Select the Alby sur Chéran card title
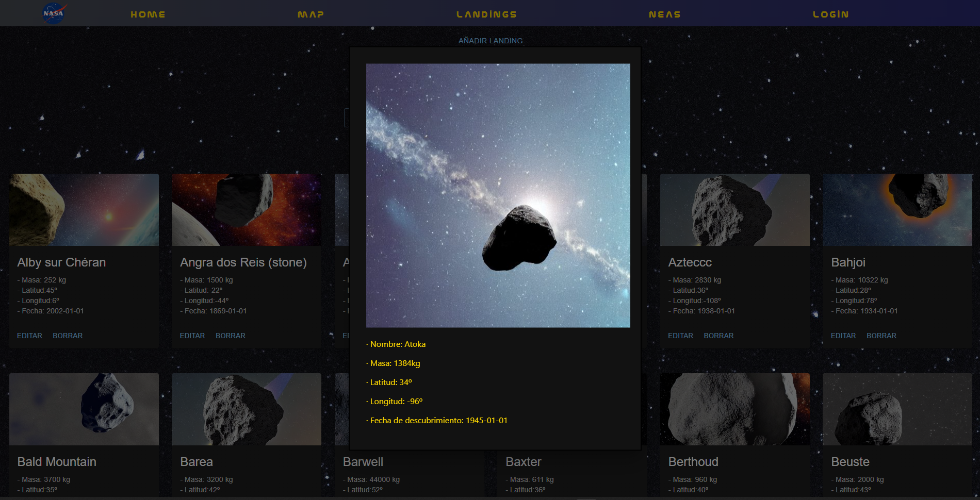This screenshot has width=980, height=500. pos(61,262)
